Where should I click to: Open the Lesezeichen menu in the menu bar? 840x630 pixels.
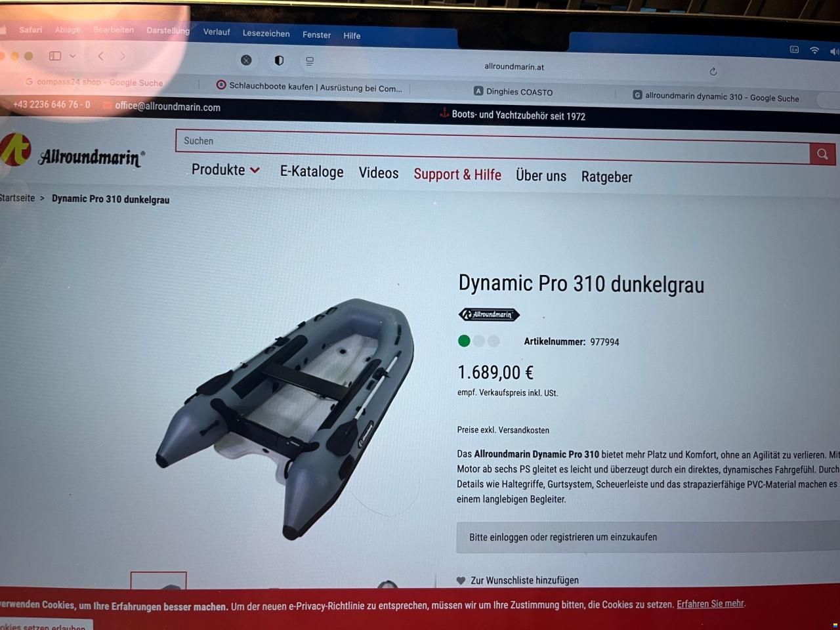266,33
